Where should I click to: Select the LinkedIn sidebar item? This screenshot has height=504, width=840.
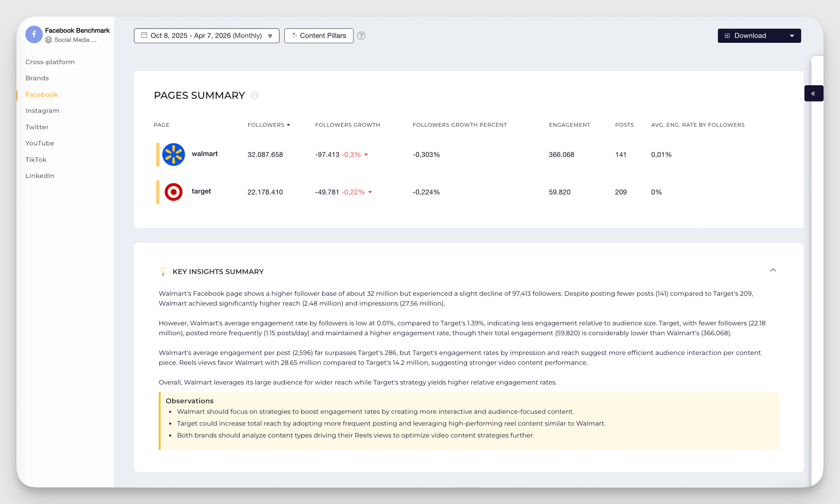click(x=39, y=175)
